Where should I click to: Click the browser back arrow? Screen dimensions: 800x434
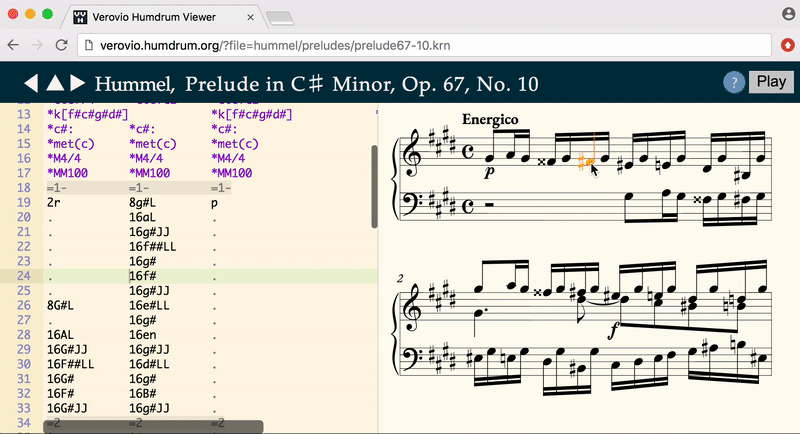13,45
